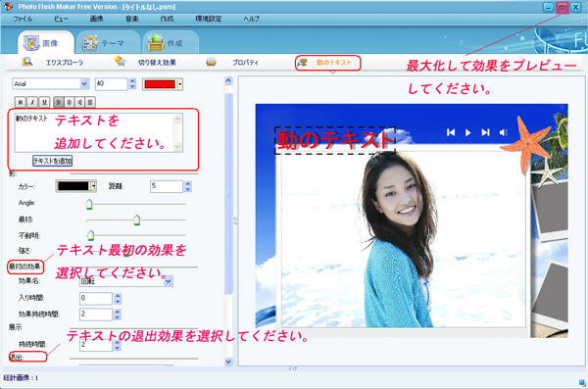Switch to the テーマ tab
The height and width of the screenshot is (389, 588).
click(x=107, y=43)
